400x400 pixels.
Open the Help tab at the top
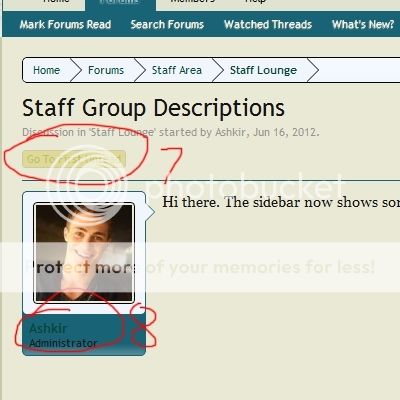tap(255, 2)
